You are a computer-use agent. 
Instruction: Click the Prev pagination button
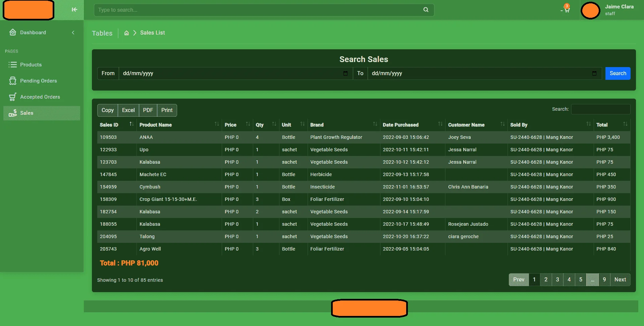point(519,280)
